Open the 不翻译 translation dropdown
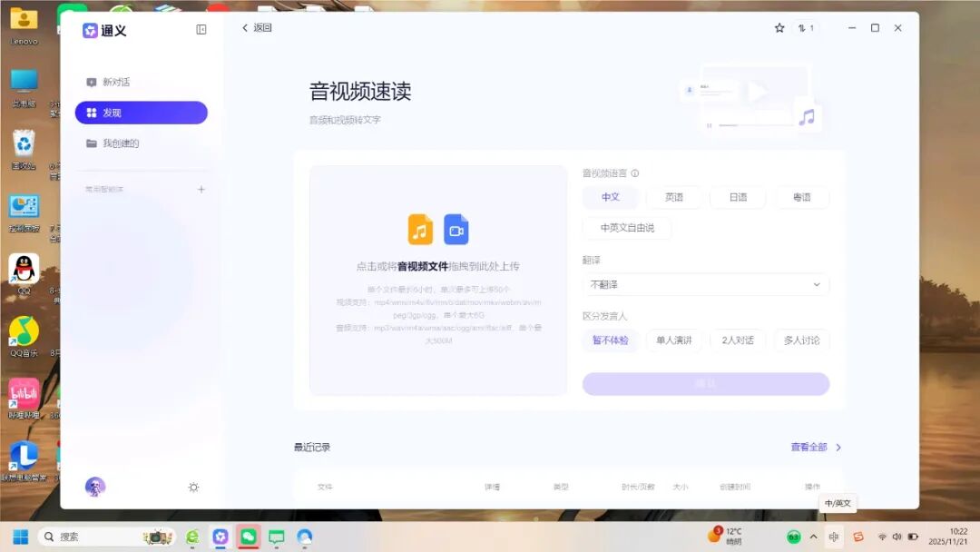Image resolution: width=980 pixels, height=552 pixels. 706,284
